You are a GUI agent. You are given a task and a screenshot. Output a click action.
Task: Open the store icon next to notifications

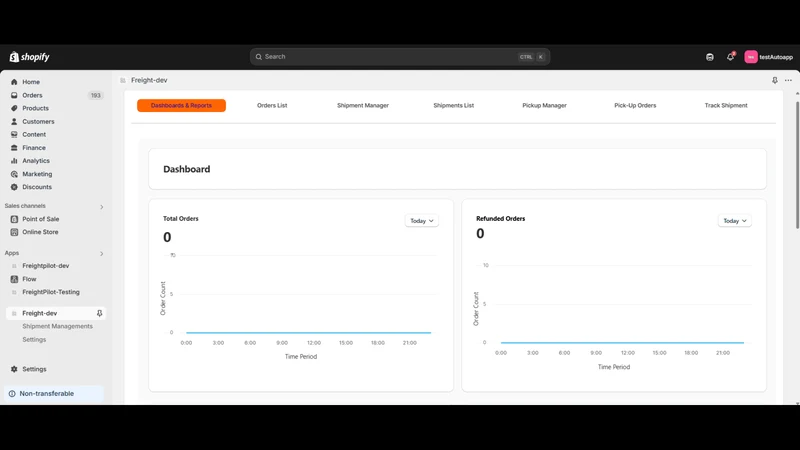[710, 57]
